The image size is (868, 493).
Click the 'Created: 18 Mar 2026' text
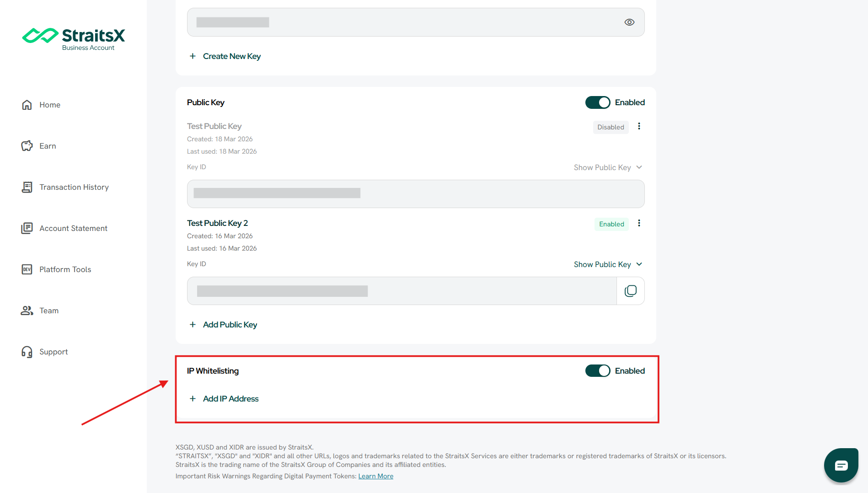(x=220, y=139)
